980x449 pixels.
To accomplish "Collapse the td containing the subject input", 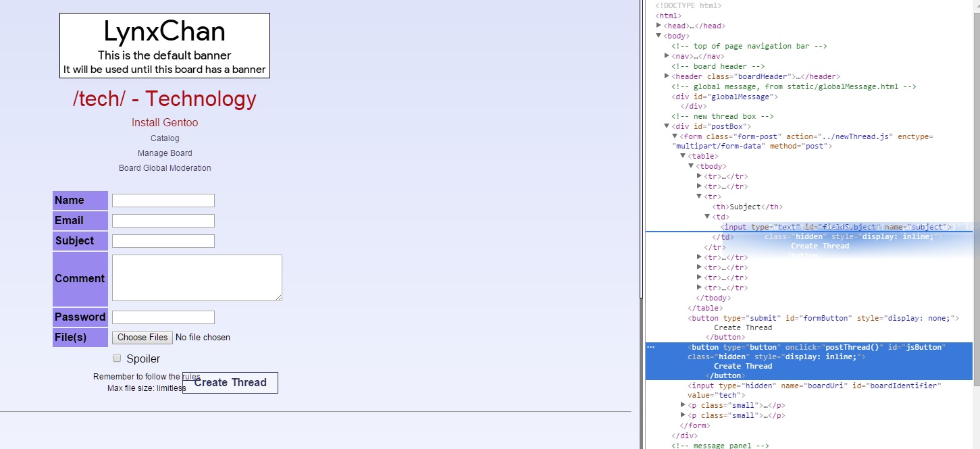I will tap(707, 217).
